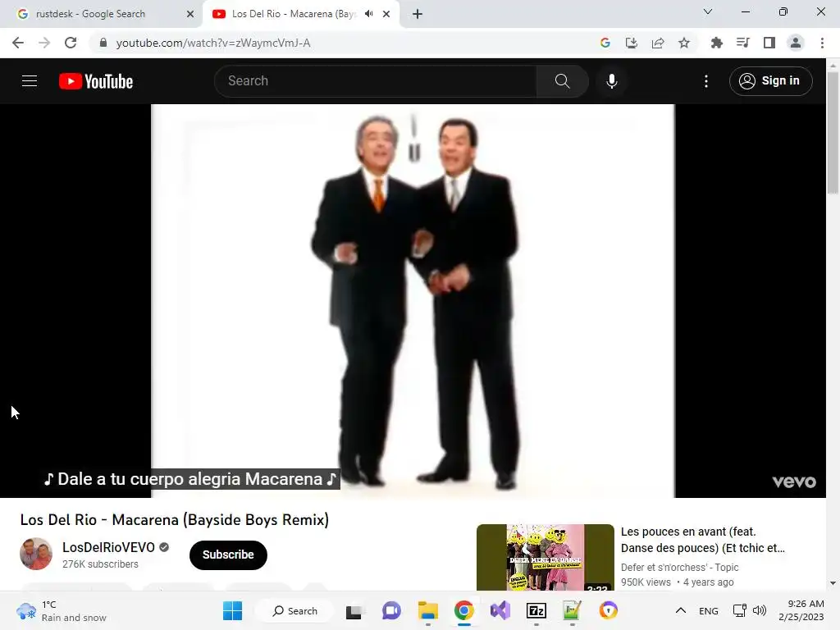Open the volume control in system tray

[760, 610]
